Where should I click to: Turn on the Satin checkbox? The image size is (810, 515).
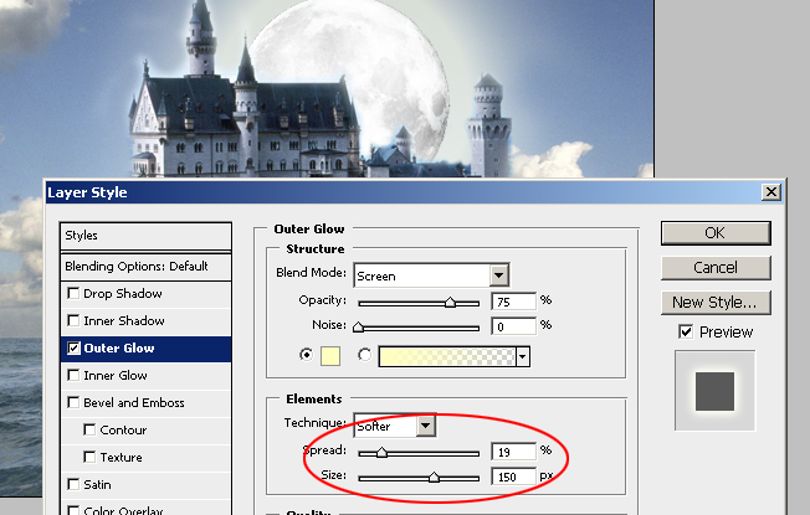pyautogui.click(x=73, y=484)
